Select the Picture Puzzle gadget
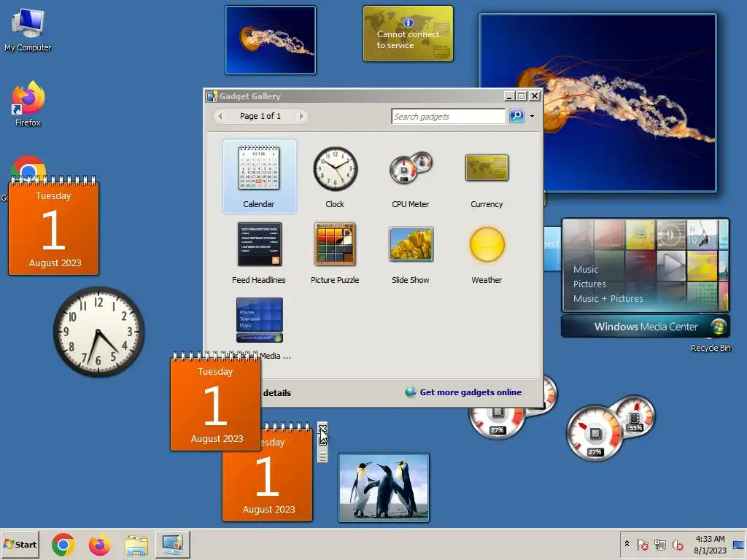The width and height of the screenshot is (747, 560). [x=335, y=252]
